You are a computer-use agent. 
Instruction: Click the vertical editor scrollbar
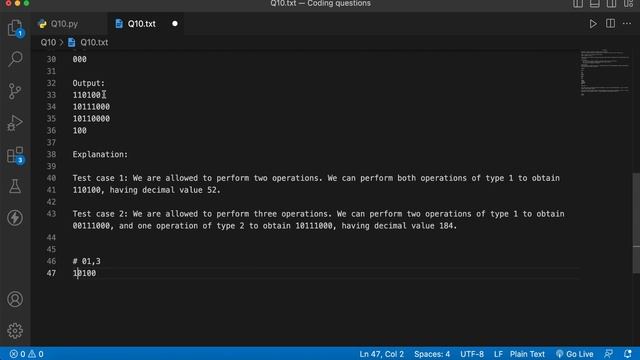(x=636, y=223)
